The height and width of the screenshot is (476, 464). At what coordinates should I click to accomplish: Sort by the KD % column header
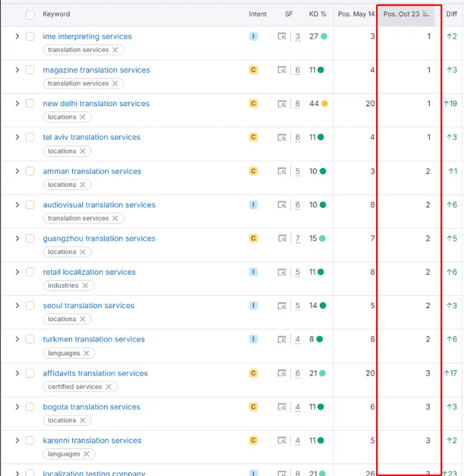(x=318, y=14)
